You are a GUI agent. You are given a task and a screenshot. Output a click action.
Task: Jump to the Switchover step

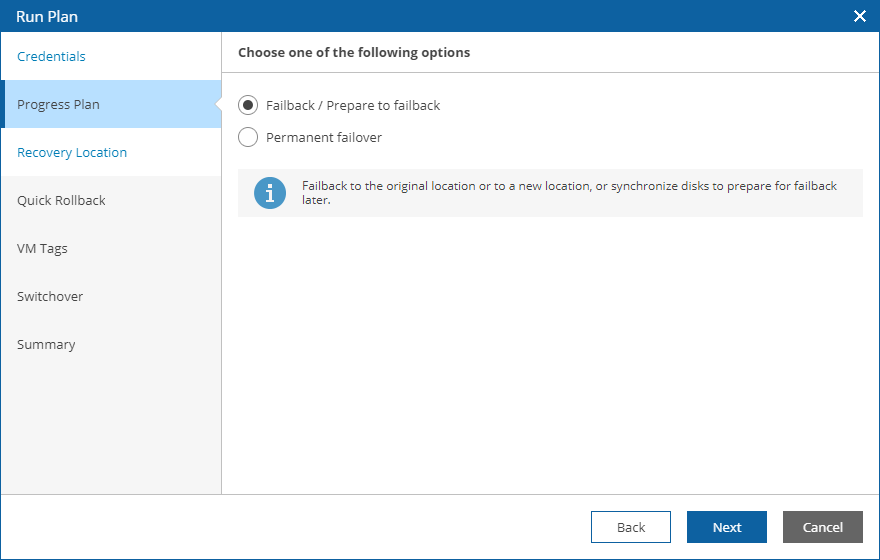click(50, 296)
